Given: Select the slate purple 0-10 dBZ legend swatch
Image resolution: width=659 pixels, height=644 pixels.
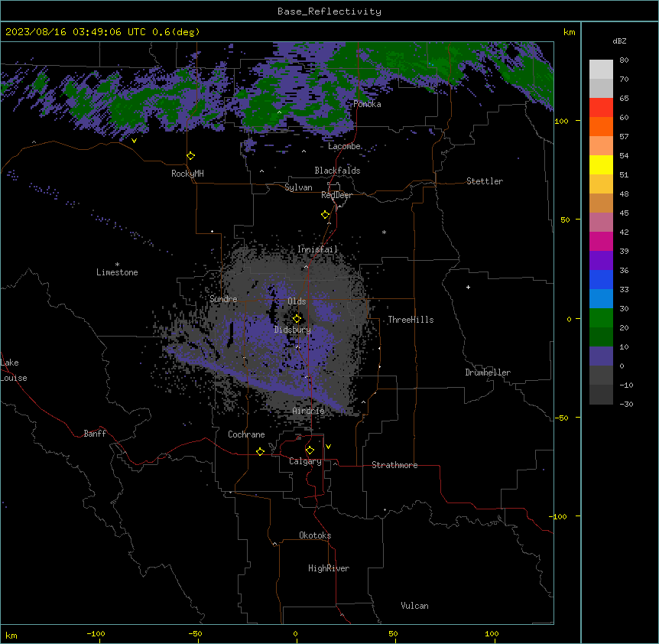Looking at the screenshot, I should (x=601, y=356).
